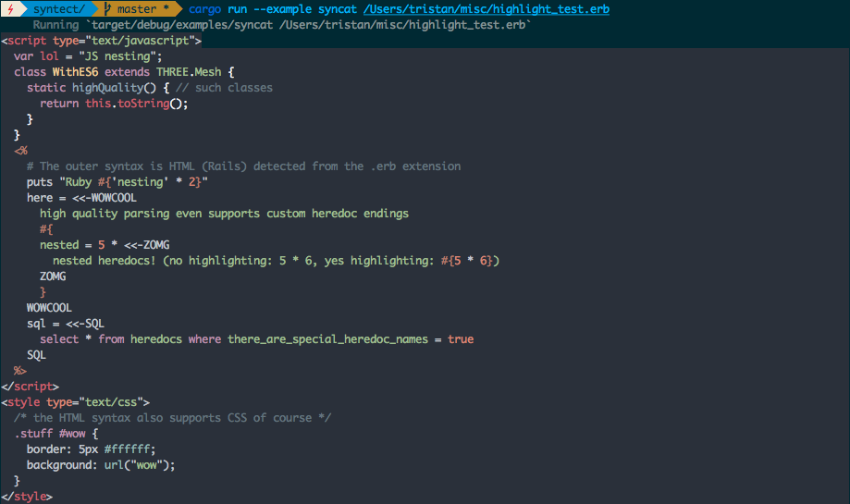
Task: Click the 'high quality parsing' heredoc line
Action: pyautogui.click(x=224, y=214)
